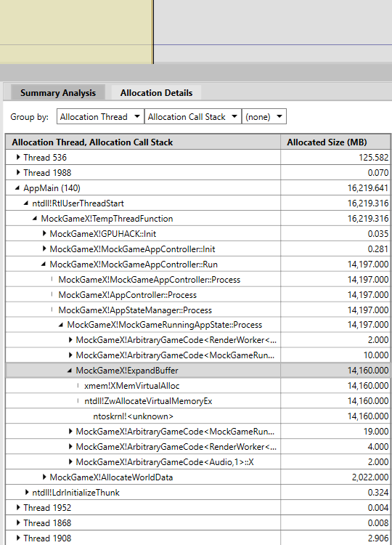Expand the MockGameX!AllocateWorldData node

tap(44, 477)
